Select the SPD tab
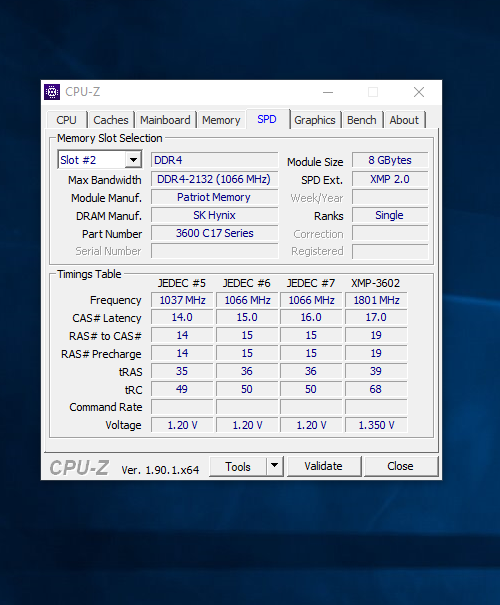The height and width of the screenshot is (605, 500). point(267,119)
